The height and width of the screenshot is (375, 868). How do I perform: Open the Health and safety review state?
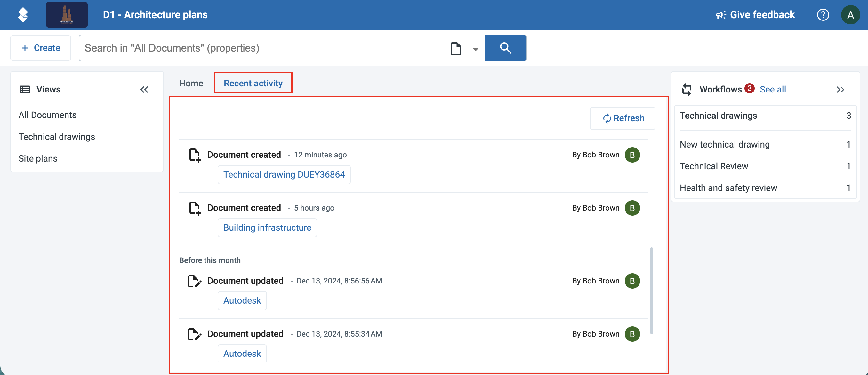(765, 188)
